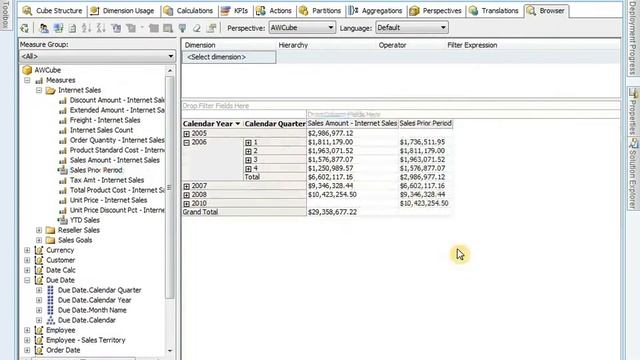The height and width of the screenshot is (360, 640).
Task: Go to the KPIs tab
Action: [x=235, y=11]
